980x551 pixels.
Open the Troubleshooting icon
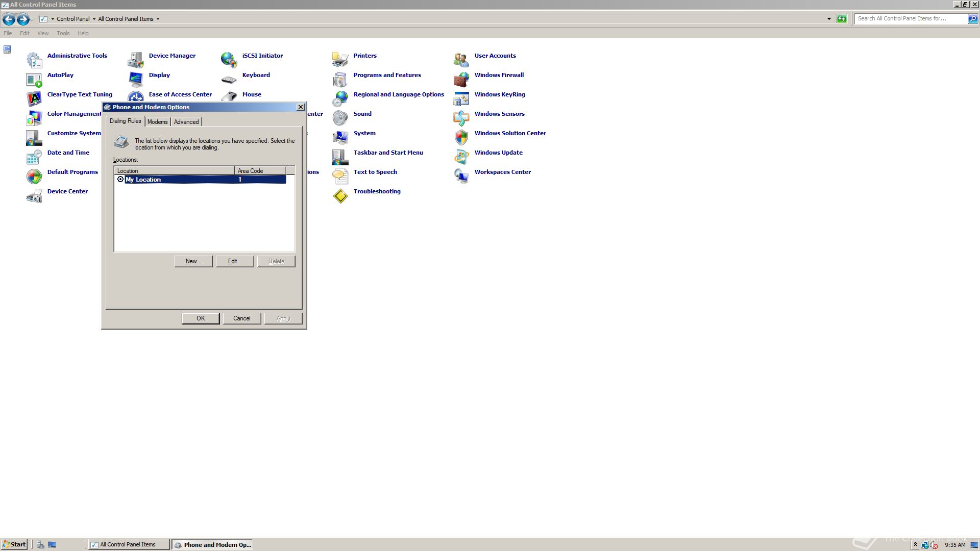(x=340, y=195)
